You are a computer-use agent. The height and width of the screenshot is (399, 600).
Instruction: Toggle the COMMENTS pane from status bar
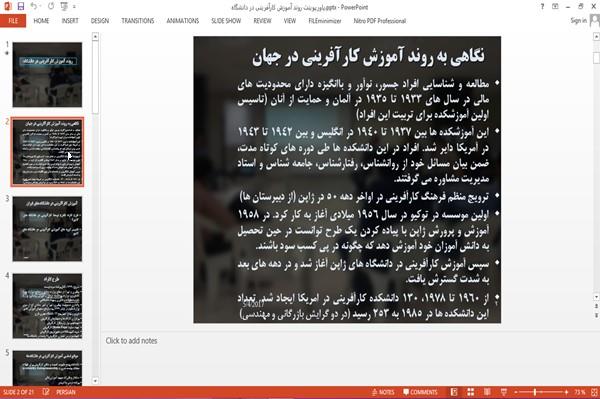420,392
